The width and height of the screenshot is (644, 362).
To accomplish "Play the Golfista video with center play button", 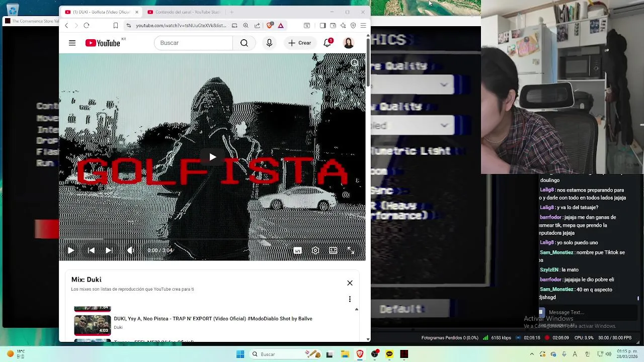I will pos(212,157).
